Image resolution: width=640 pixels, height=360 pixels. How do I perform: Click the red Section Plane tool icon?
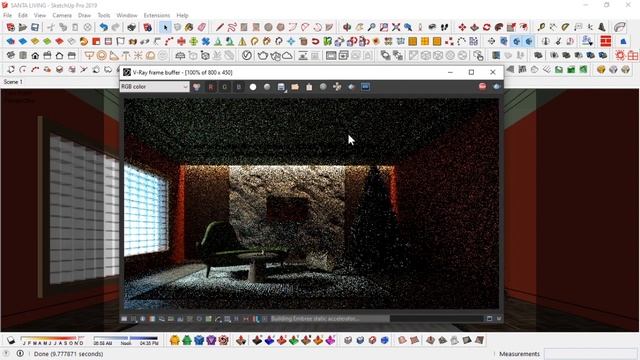pyautogui.click(x=606, y=41)
